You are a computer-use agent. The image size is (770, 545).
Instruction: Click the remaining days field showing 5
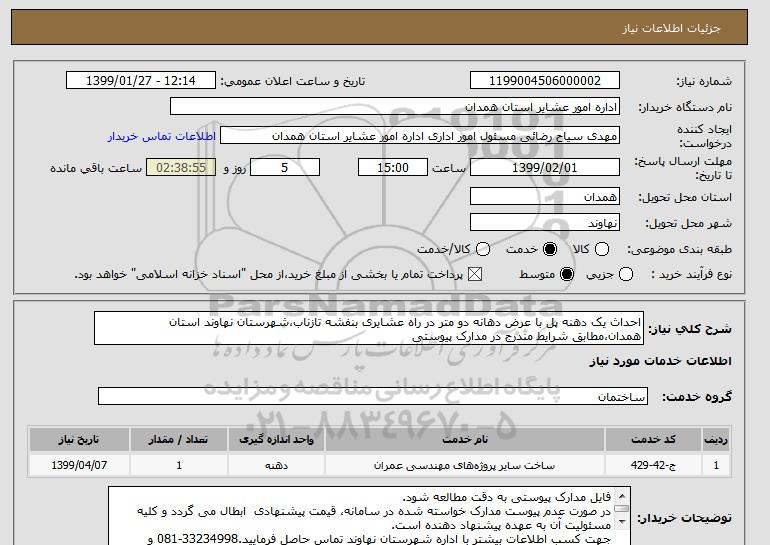(x=285, y=167)
